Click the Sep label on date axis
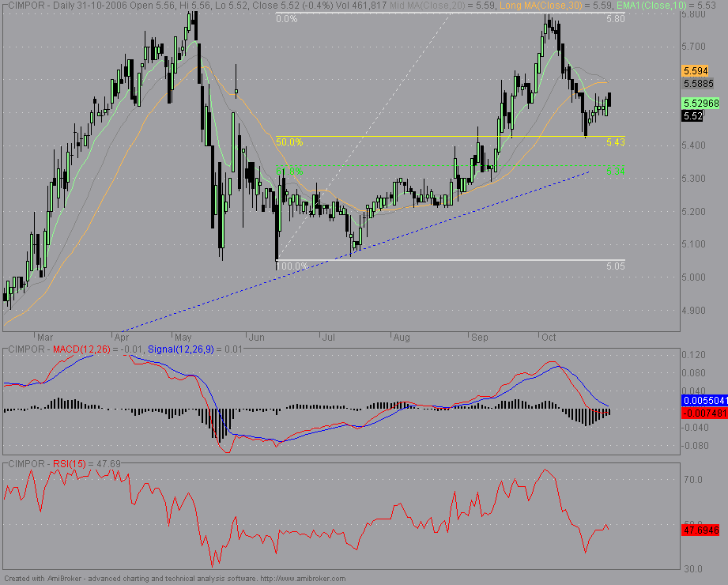Viewport: 728px width, 585px height. pyautogui.click(x=480, y=338)
